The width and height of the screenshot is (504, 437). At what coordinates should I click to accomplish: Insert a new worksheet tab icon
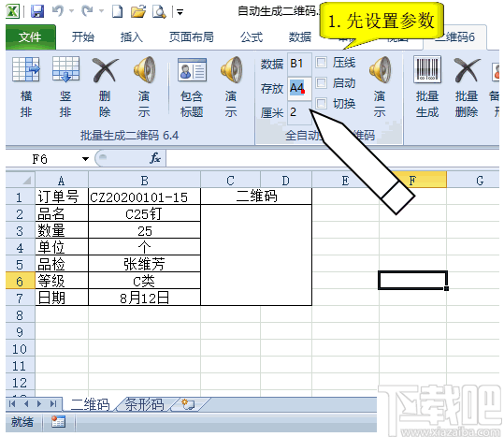[188, 404]
